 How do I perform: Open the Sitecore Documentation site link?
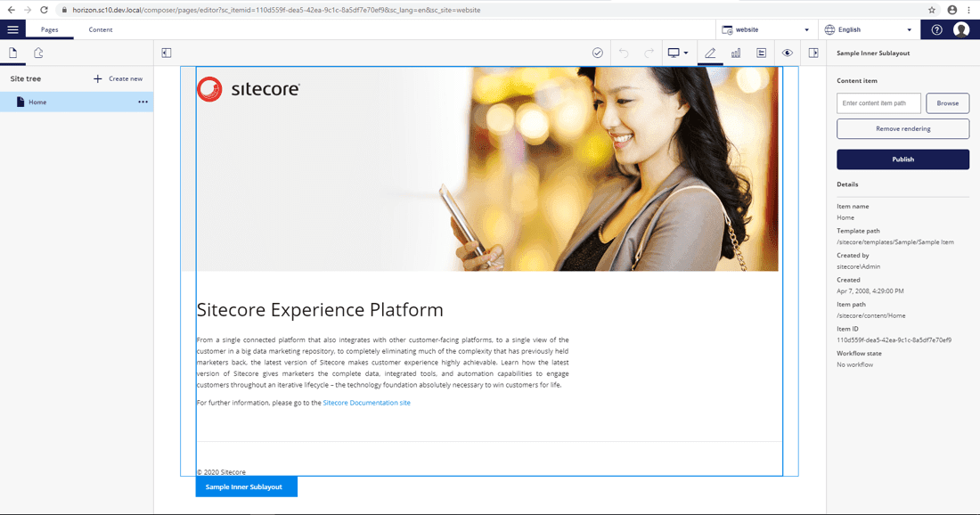click(366, 403)
